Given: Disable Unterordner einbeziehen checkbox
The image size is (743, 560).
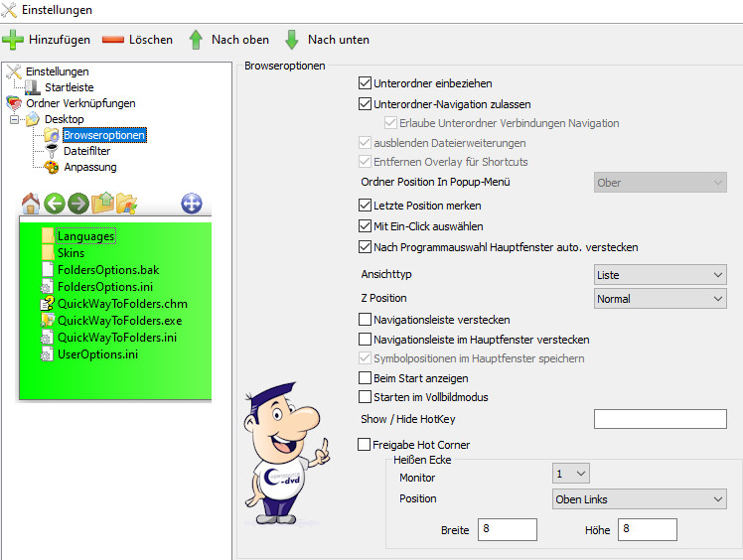Looking at the screenshot, I should [365, 83].
